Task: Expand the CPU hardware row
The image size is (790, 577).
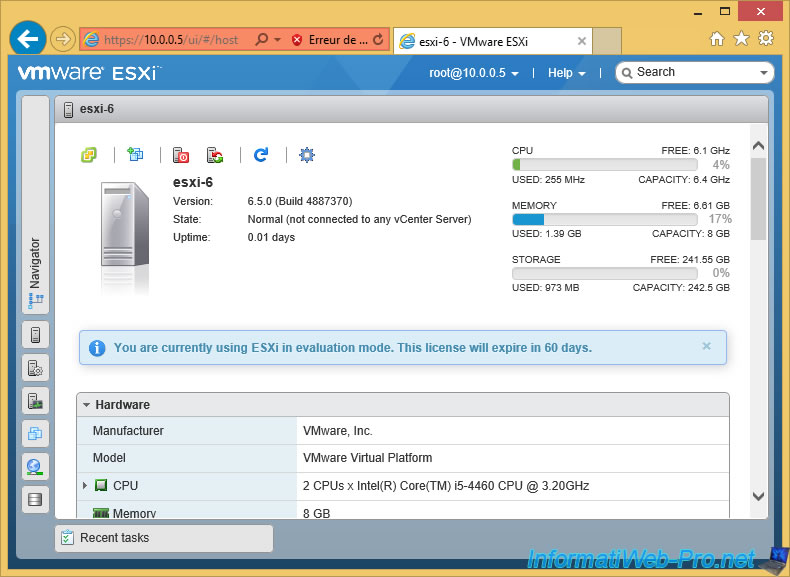Action: tap(85, 485)
